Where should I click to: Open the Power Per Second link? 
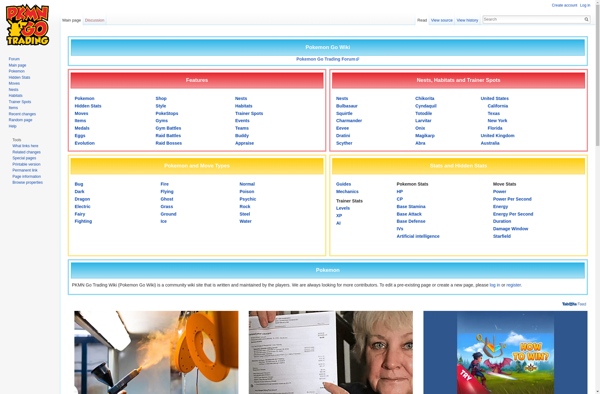pos(512,199)
